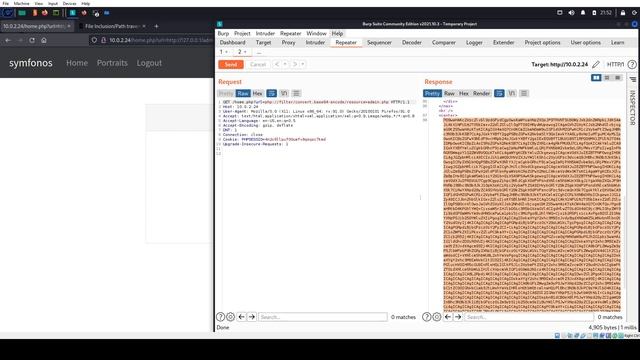Select Pretty view in Request panel

pos(226,93)
